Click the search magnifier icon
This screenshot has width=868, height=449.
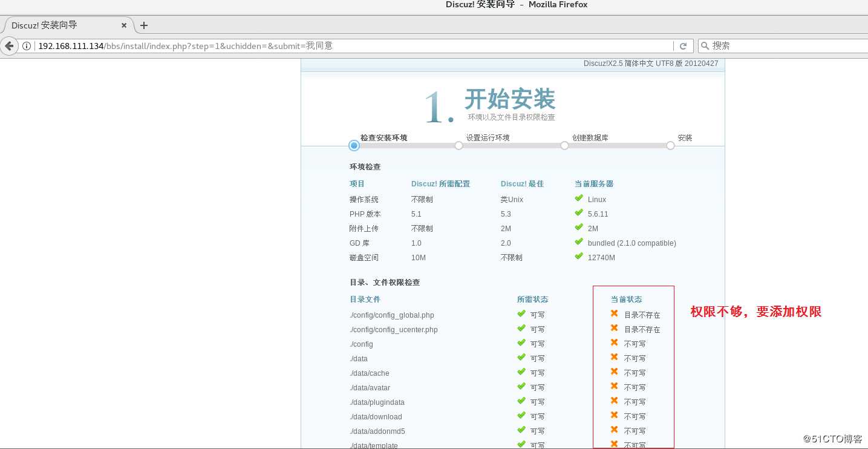(x=705, y=46)
